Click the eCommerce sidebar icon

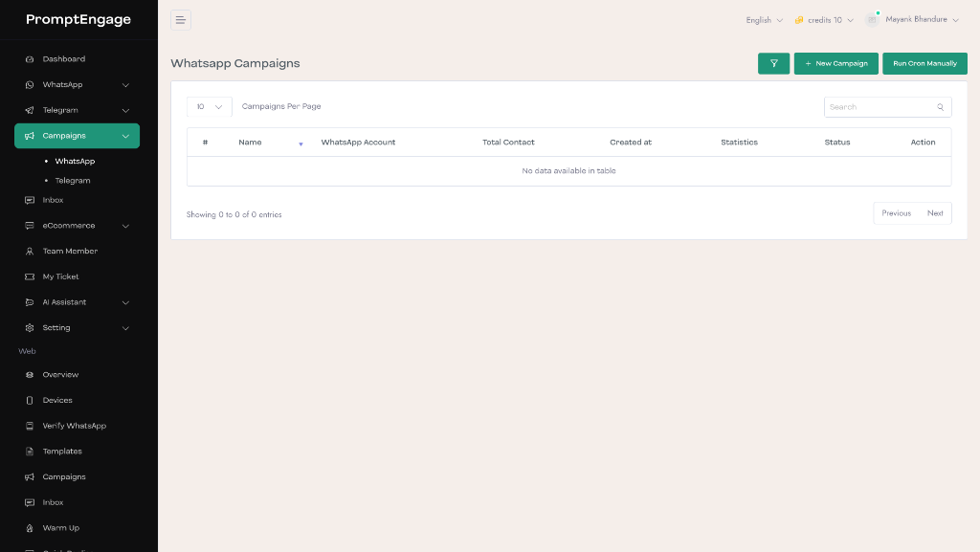point(30,226)
